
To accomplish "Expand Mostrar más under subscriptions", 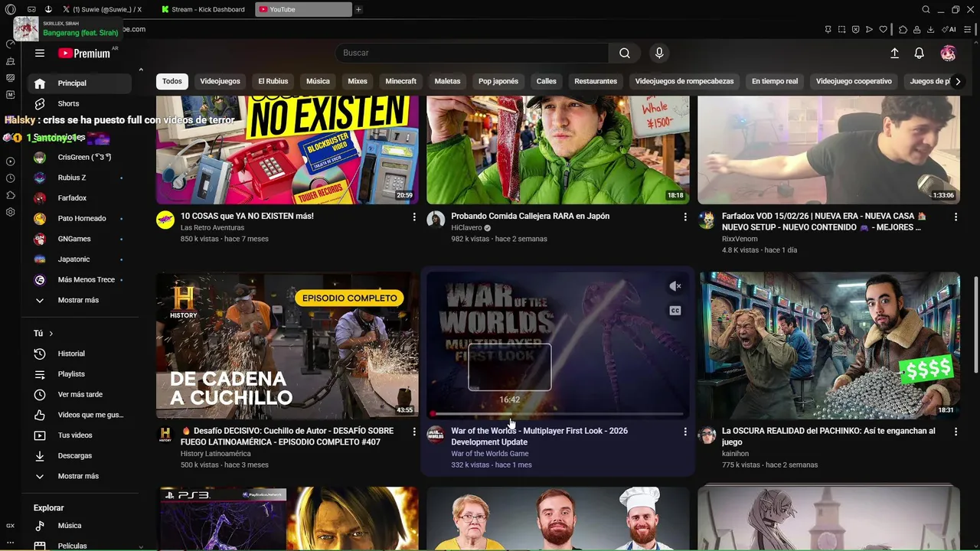I will (x=78, y=300).
